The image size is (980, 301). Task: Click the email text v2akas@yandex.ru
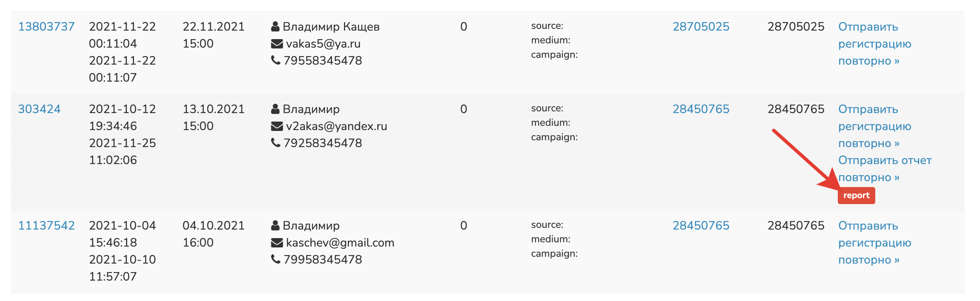click(336, 126)
